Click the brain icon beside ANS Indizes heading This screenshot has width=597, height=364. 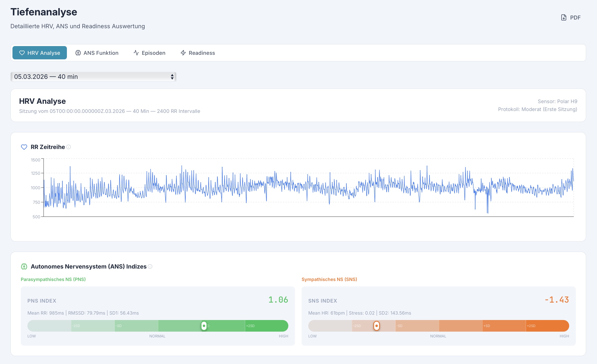pyautogui.click(x=24, y=266)
